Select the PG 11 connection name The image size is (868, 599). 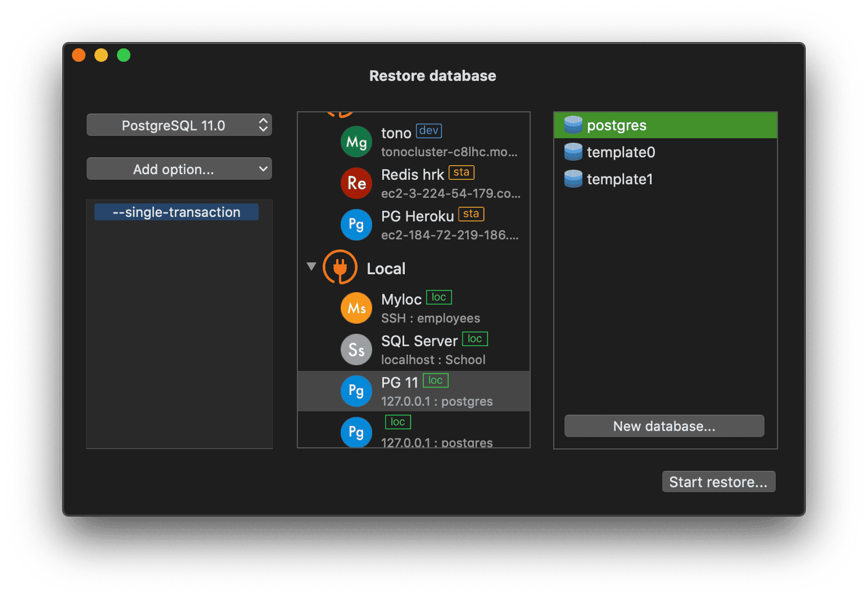(x=400, y=383)
